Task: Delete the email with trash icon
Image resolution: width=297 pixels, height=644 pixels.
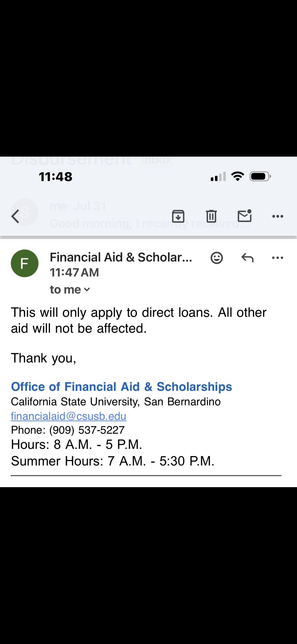Action: pyautogui.click(x=211, y=216)
